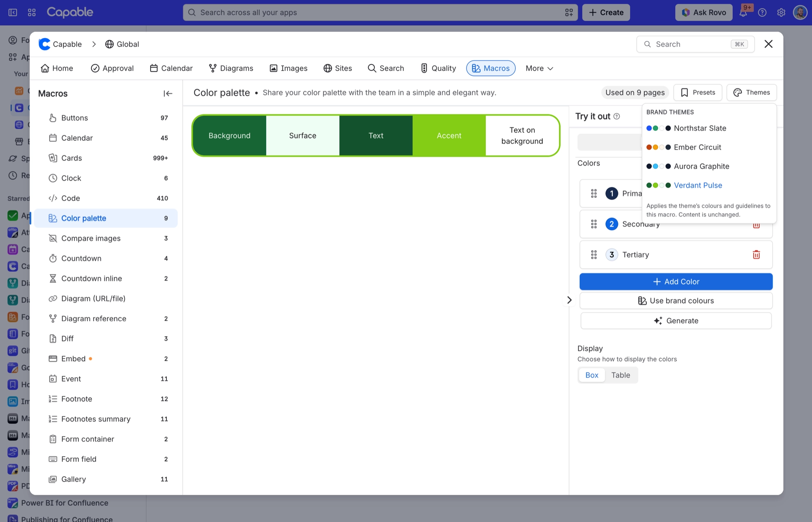Click the Accent color swatch
The height and width of the screenshot is (522, 812).
449,136
